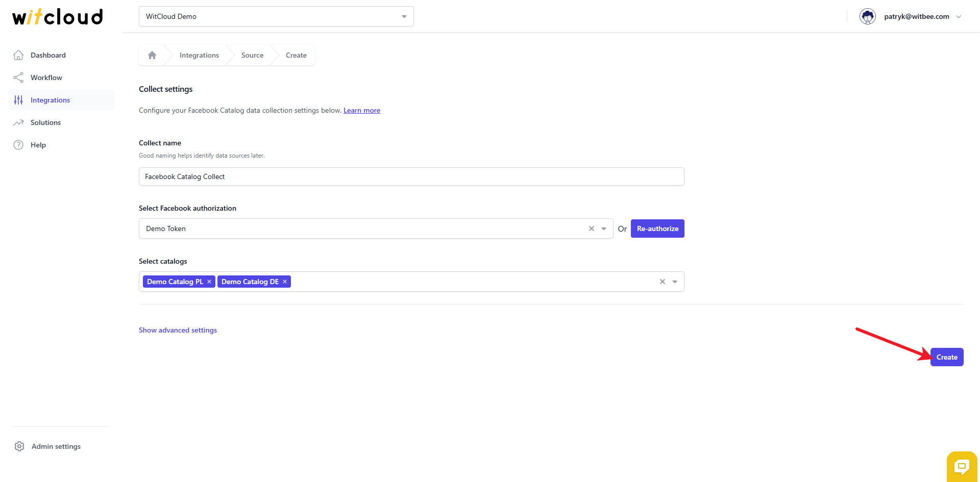Screen dimensions: 980x482
Task: Click the patryk@witbee.com account email
Action: click(x=917, y=16)
